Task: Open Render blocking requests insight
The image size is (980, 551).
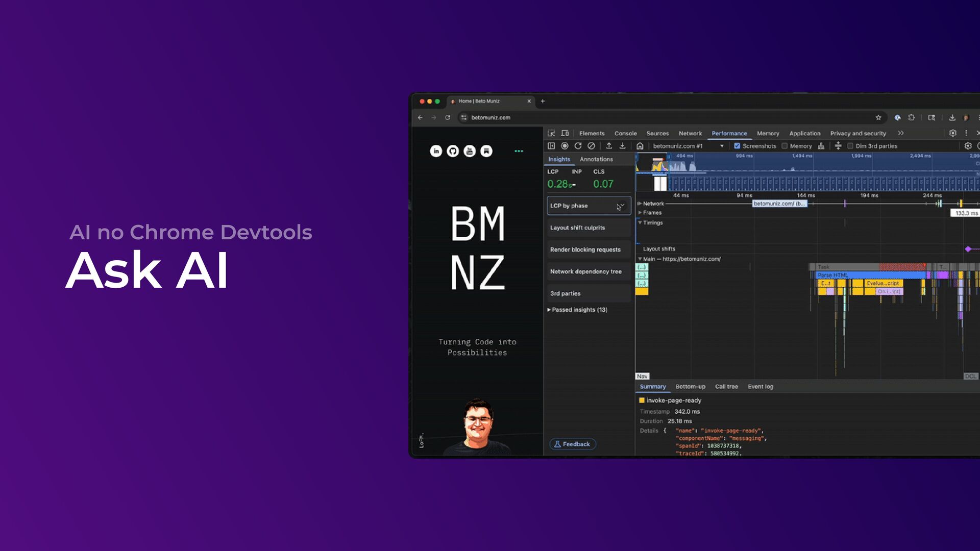Action: pos(589,249)
